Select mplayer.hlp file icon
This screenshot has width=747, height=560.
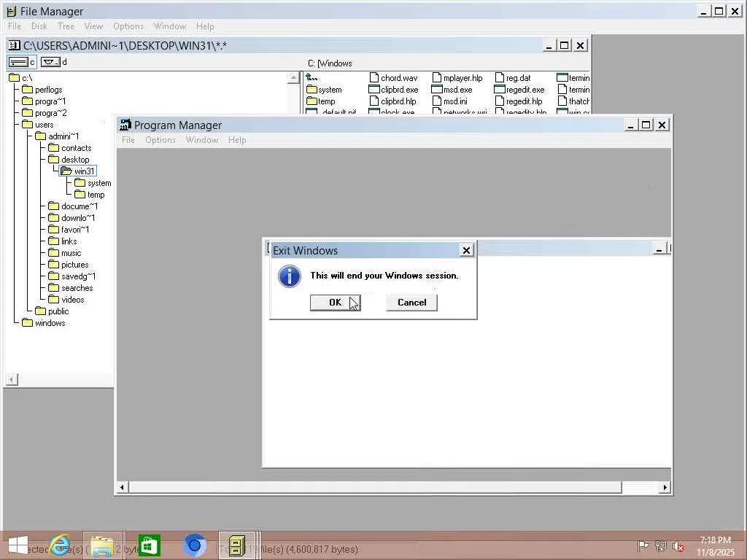[x=437, y=77]
